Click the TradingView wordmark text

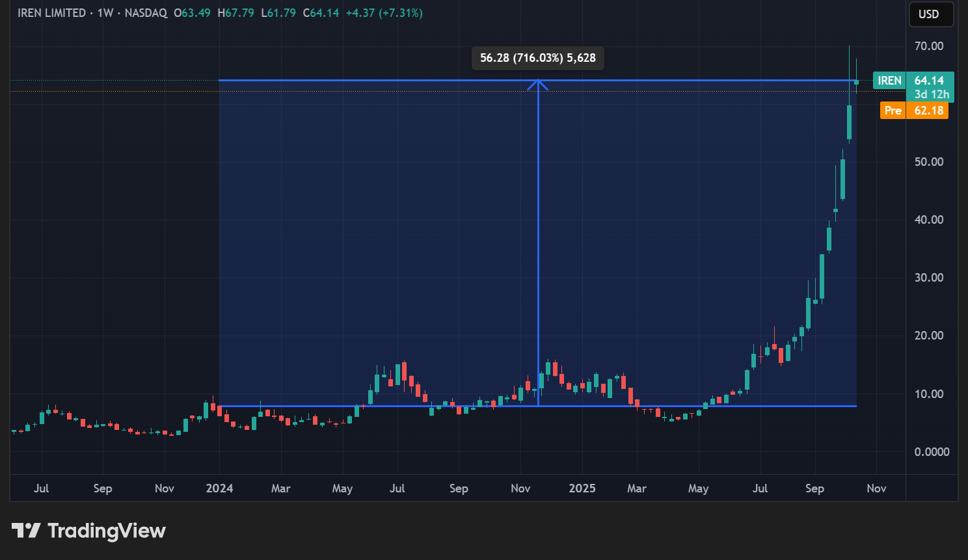(107, 531)
